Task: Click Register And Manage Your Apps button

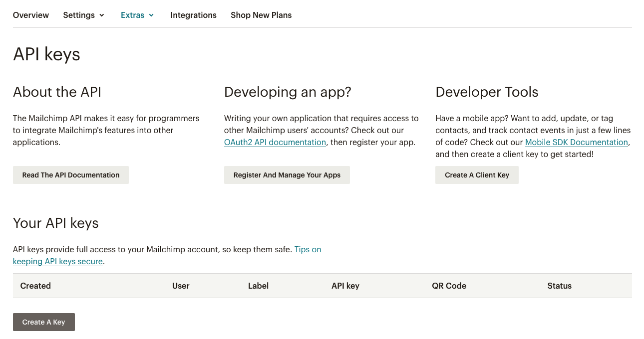Action: click(x=287, y=175)
